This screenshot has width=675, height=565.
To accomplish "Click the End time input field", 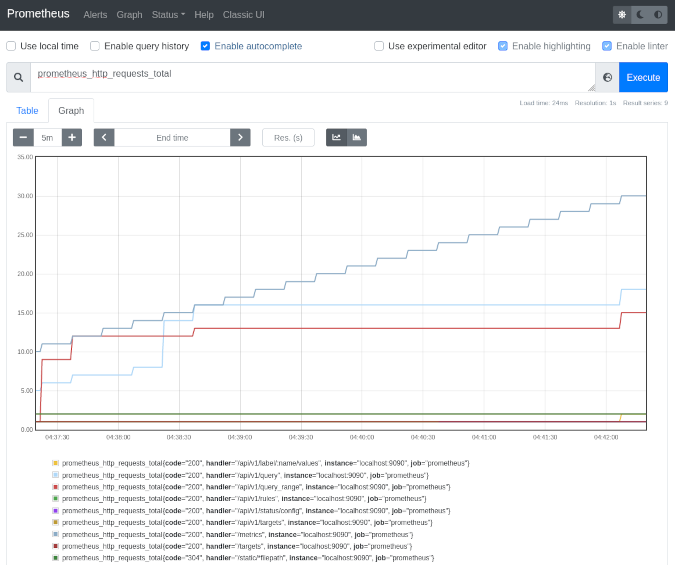I will (172, 138).
